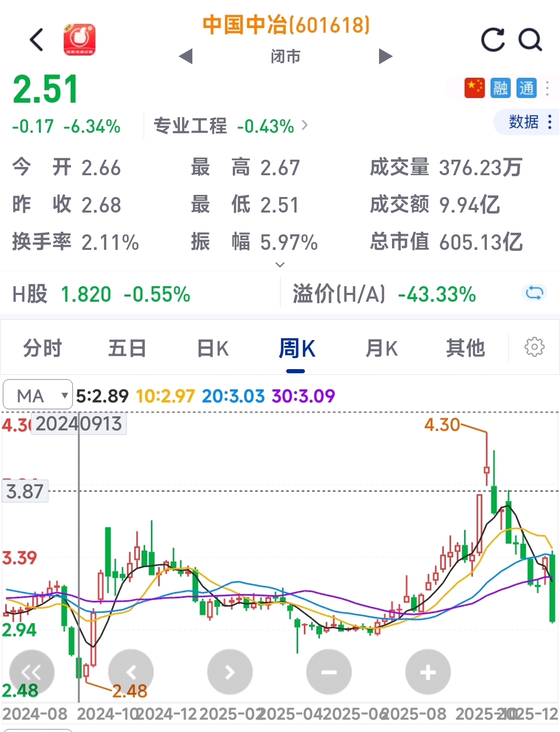Tap the MA 30:3.09 value
The image size is (560, 732).
[x=303, y=396]
